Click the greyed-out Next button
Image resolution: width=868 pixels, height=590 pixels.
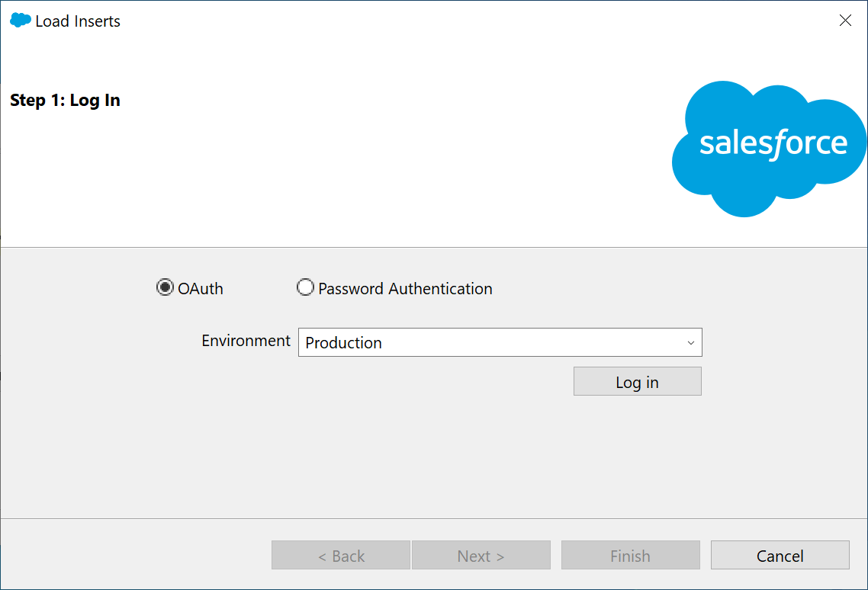[481, 556]
